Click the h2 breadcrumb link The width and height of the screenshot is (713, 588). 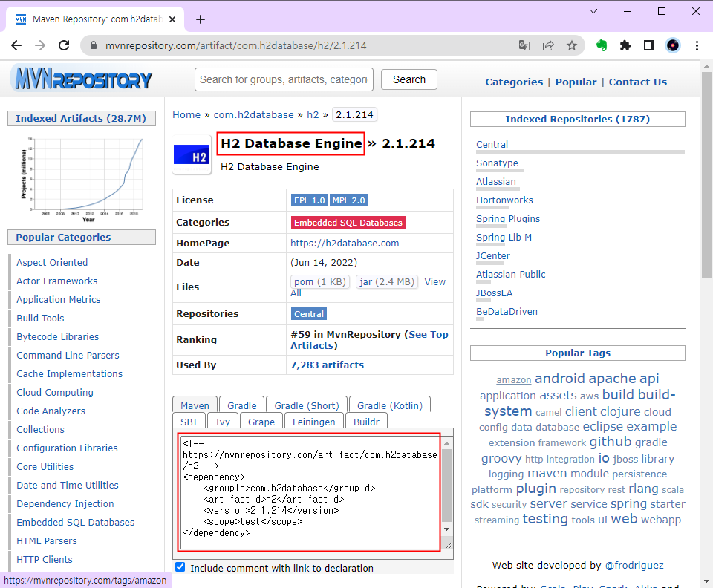click(x=313, y=114)
